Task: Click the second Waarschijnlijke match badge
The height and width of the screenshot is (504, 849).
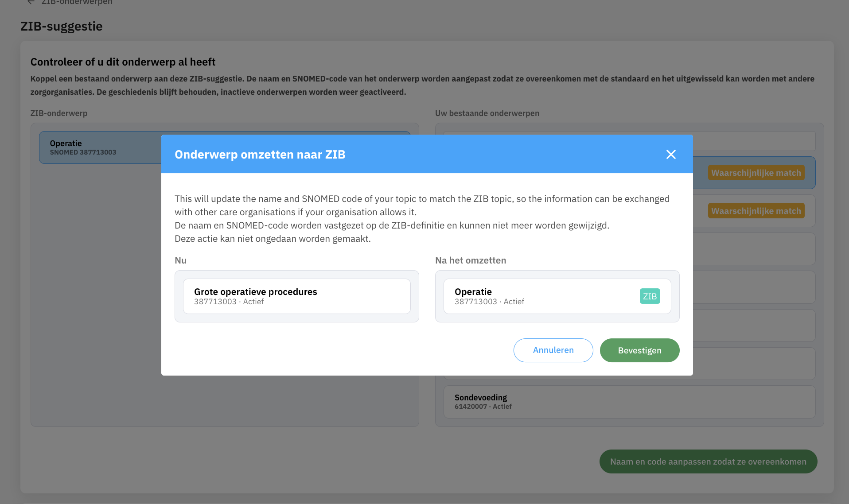Action: click(756, 211)
